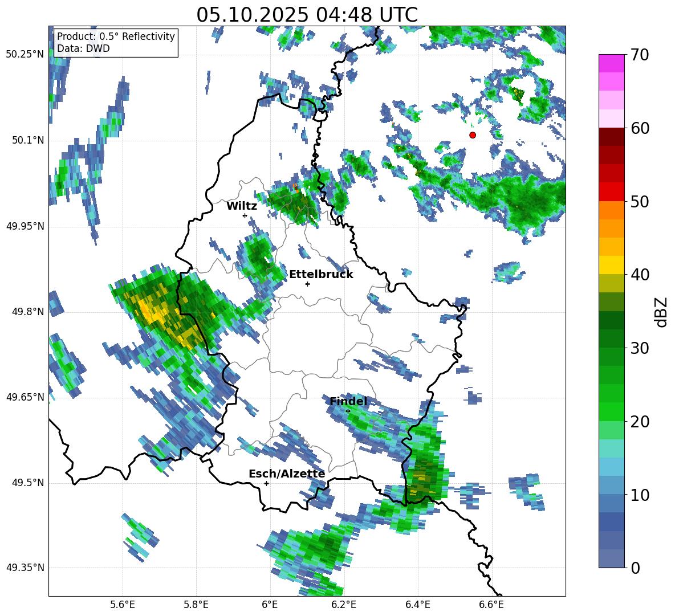Click the 40 tick label on colorbar
Viewport: 675px width, 616px height.
tap(640, 275)
